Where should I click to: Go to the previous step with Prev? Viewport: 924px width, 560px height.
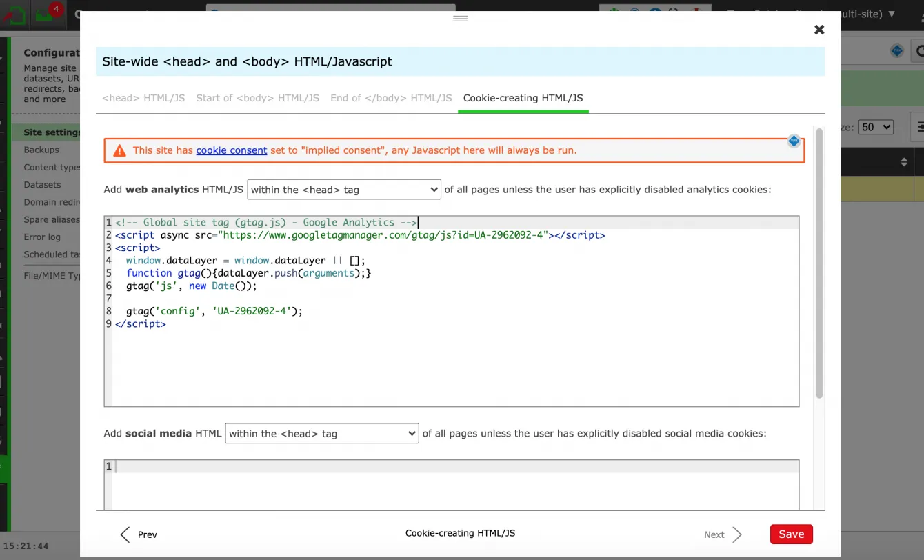(x=139, y=534)
